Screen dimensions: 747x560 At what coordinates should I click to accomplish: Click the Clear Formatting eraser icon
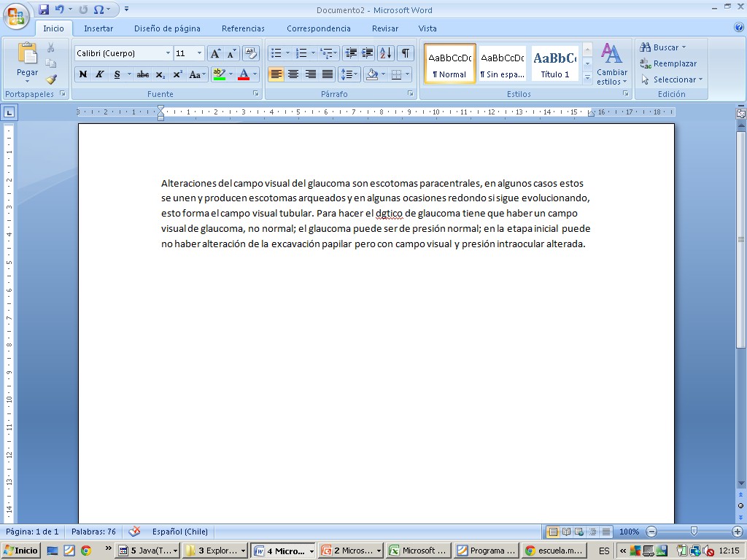click(251, 53)
